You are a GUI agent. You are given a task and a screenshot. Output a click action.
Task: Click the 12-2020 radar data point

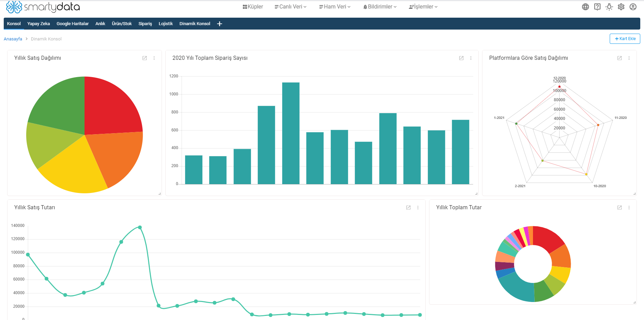click(559, 87)
